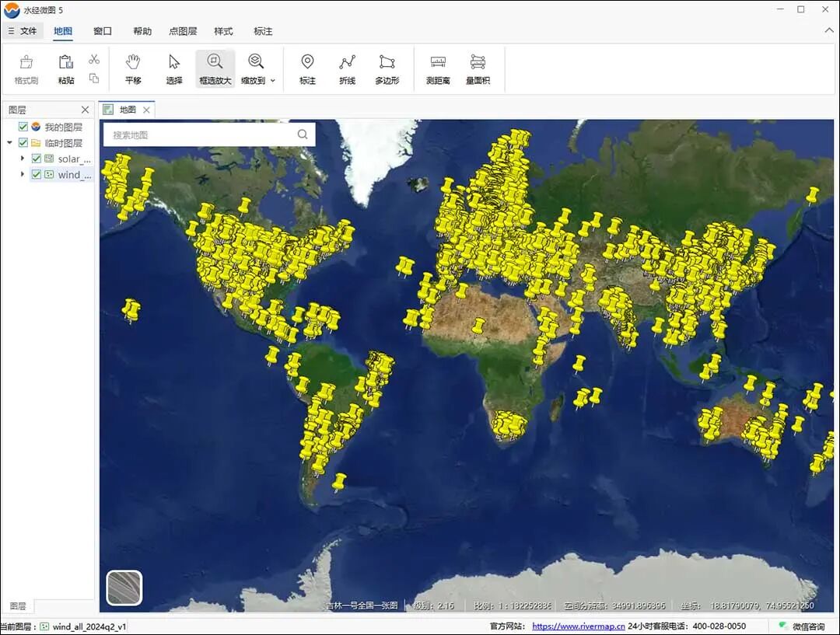Image resolution: width=840 pixels, height=635 pixels.
Task: Select the Pan (平移) hand tool
Action: 133,69
